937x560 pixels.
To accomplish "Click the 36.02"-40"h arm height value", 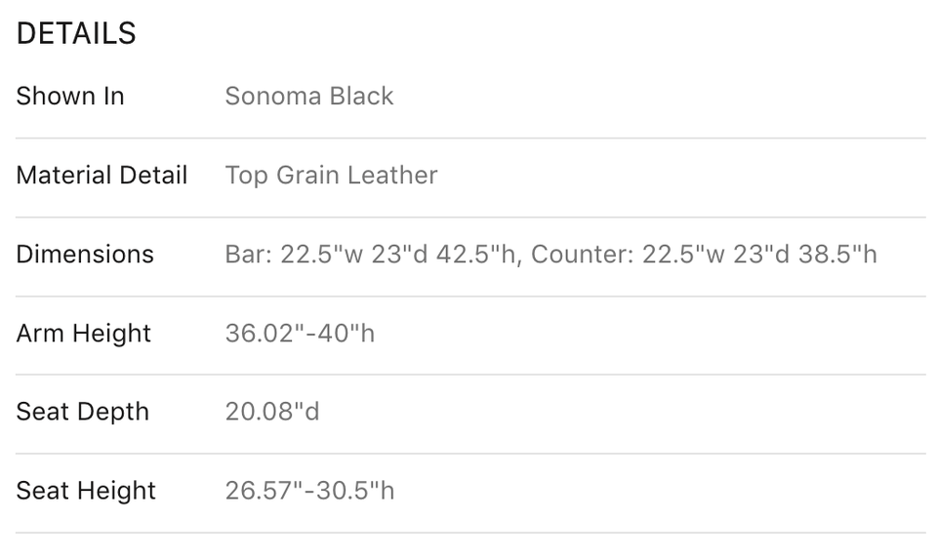I will [x=300, y=334].
